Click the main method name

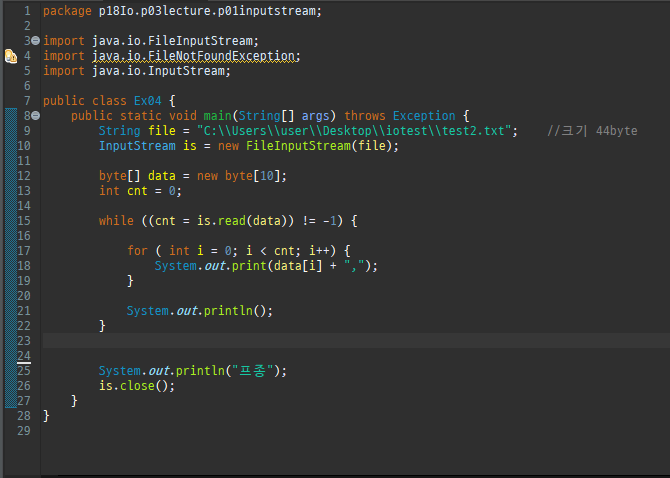coord(217,116)
